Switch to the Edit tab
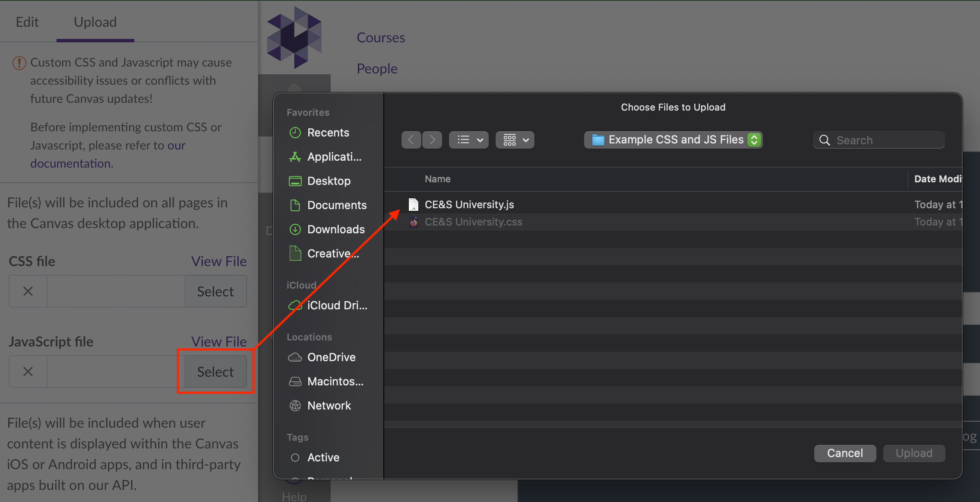This screenshot has height=502, width=980. click(x=27, y=22)
